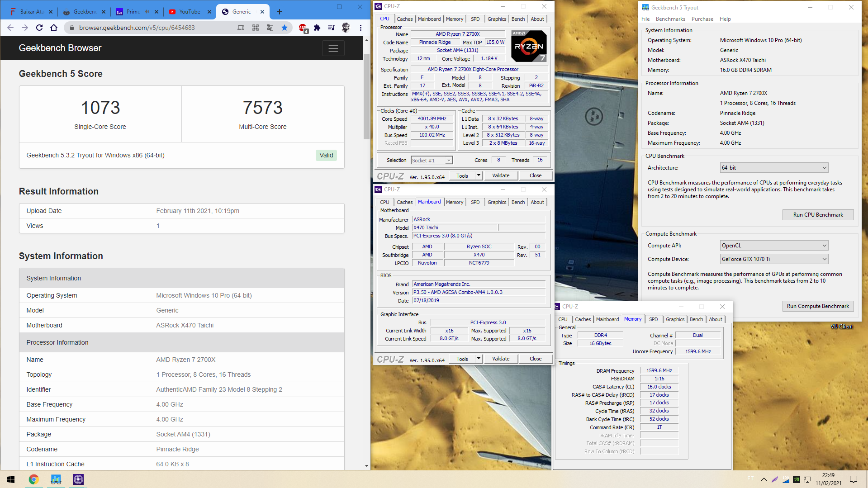This screenshot has height=488, width=868.
Task: Switch to the Prime browser tab
Action: point(137,12)
